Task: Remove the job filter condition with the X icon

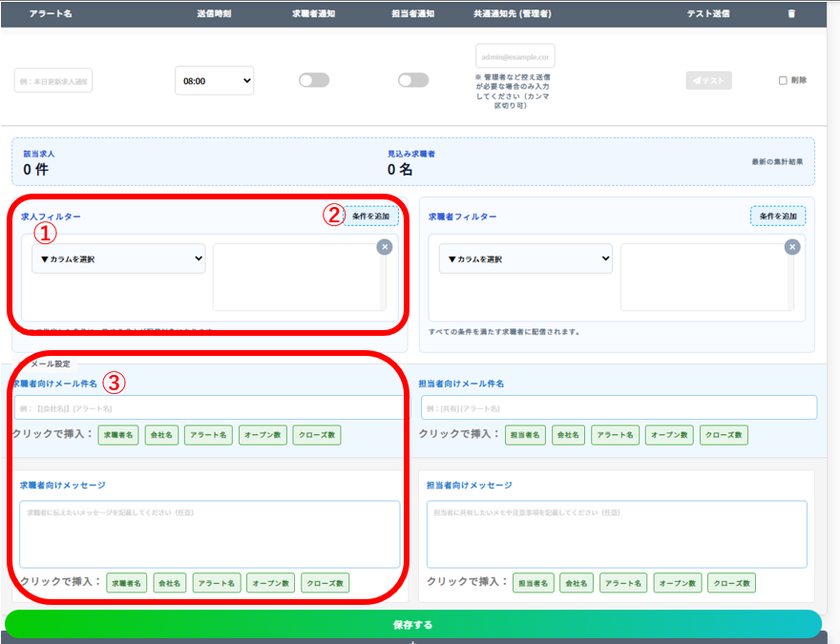Action: [384, 247]
